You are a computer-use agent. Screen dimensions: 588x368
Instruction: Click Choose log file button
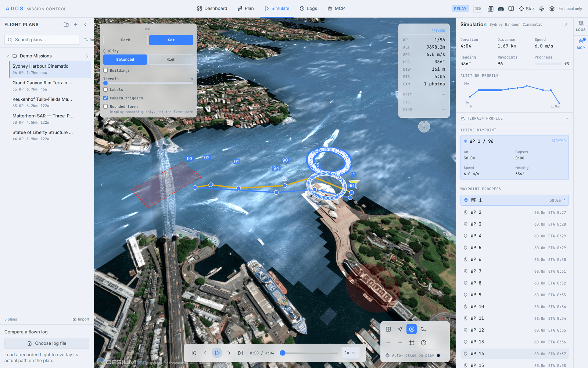(47, 343)
